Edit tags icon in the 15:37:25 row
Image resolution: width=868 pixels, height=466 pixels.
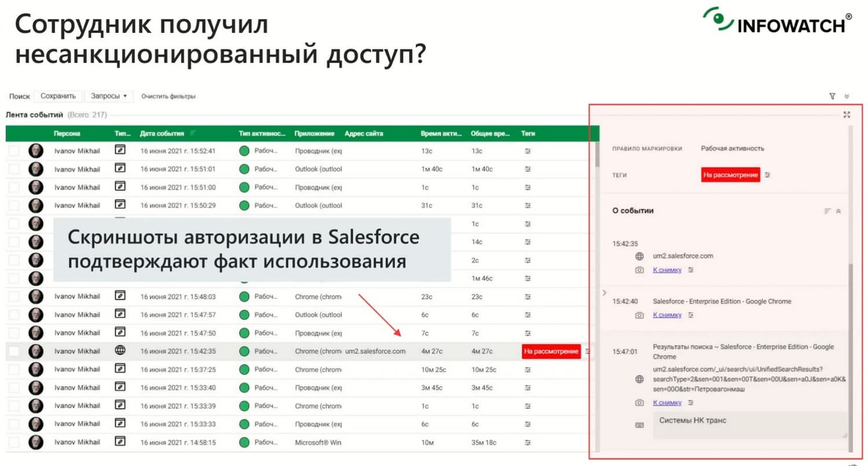527,369
